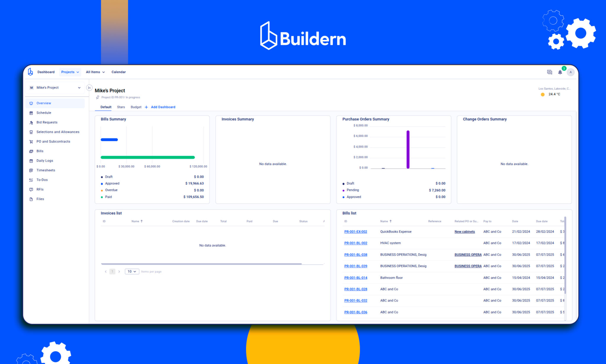Click the green Paid bar in Bills Summary
The width and height of the screenshot is (606, 364).
(148, 157)
